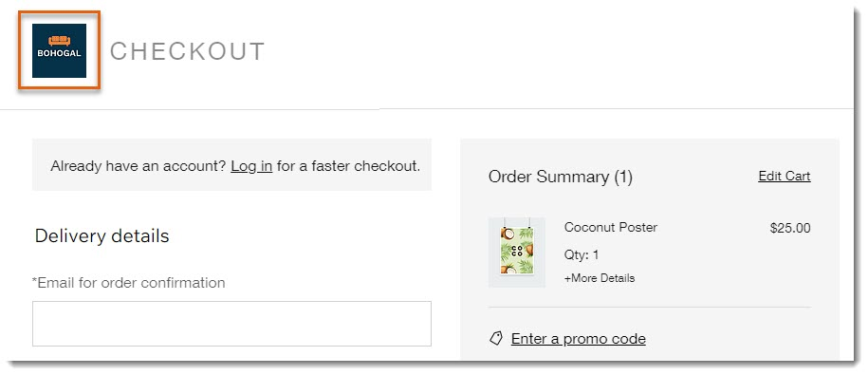Click the Already have an account text

click(138, 165)
